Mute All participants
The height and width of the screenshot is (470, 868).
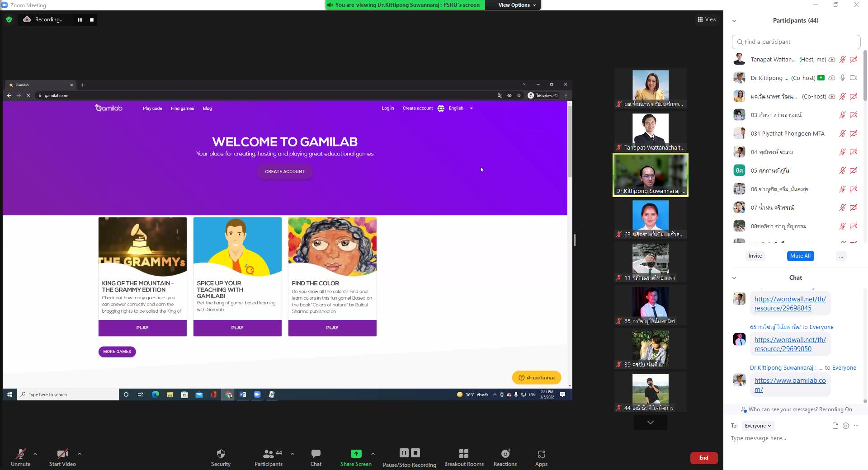click(x=800, y=256)
